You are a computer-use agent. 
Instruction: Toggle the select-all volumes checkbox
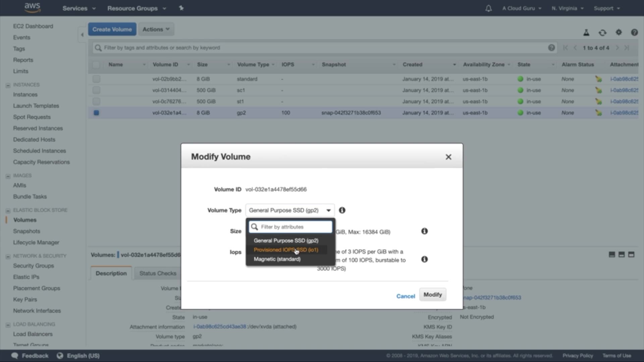click(x=96, y=65)
